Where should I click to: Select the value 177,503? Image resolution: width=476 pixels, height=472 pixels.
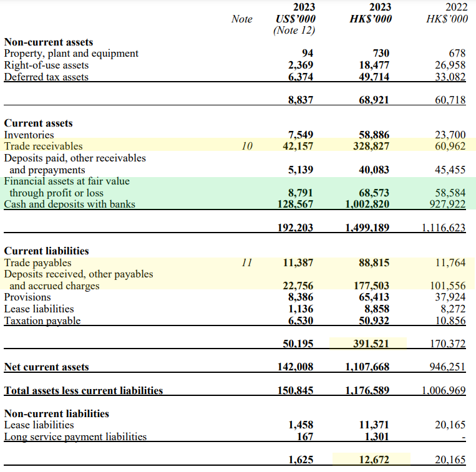click(372, 286)
